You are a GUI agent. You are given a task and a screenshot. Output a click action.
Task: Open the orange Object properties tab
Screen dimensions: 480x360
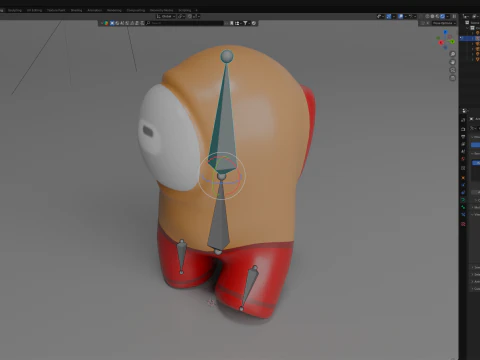pyautogui.click(x=463, y=178)
